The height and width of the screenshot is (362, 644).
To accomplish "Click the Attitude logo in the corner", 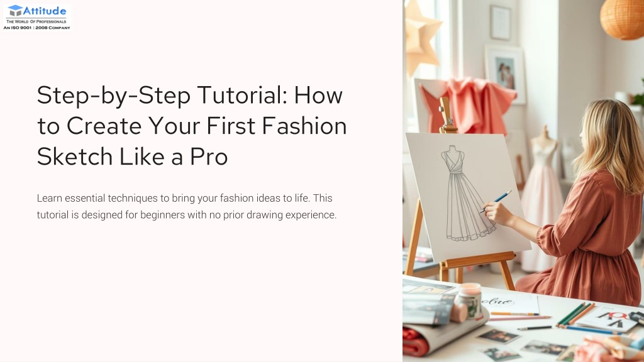I will click(x=37, y=17).
